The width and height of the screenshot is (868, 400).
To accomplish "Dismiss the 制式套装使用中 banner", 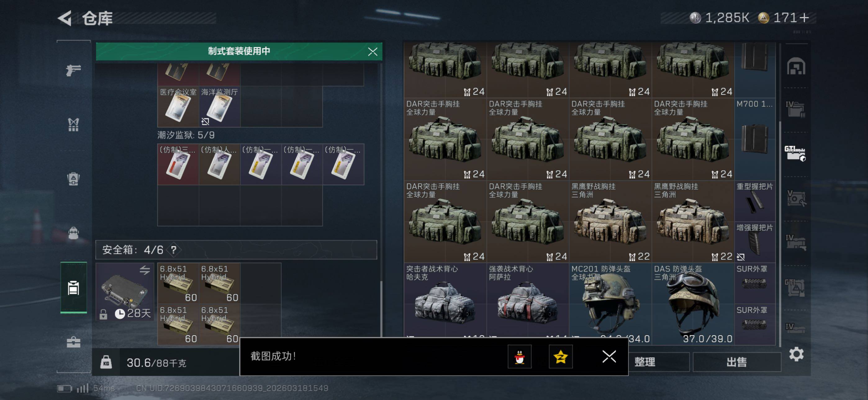I will [372, 51].
